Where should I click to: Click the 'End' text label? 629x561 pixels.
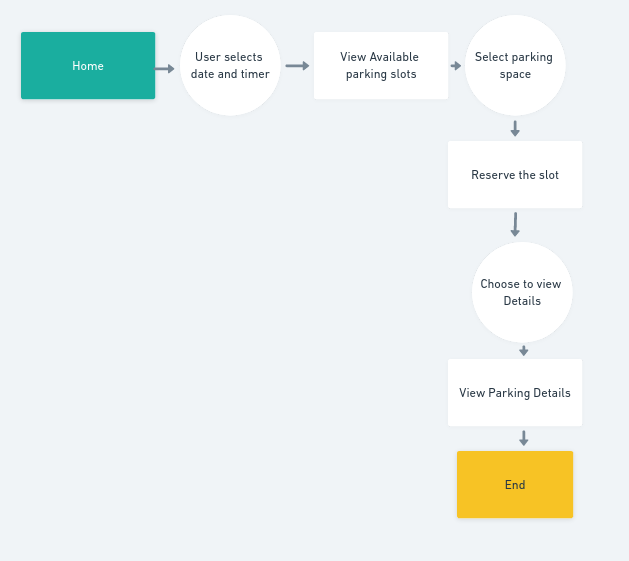tap(515, 485)
